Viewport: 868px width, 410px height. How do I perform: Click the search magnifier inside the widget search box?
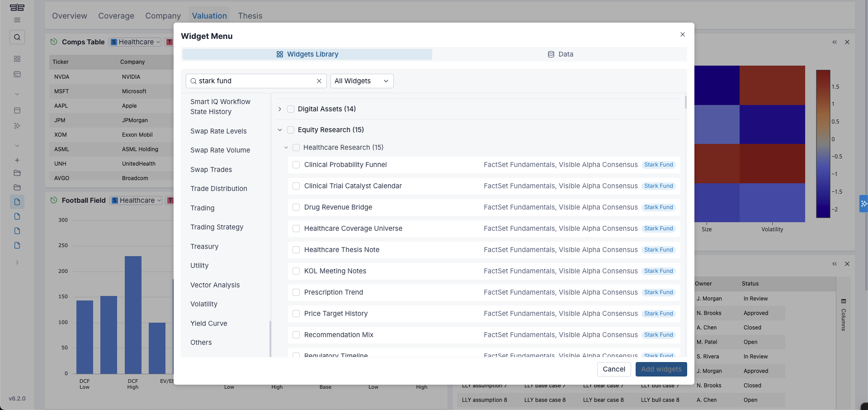pyautogui.click(x=193, y=81)
